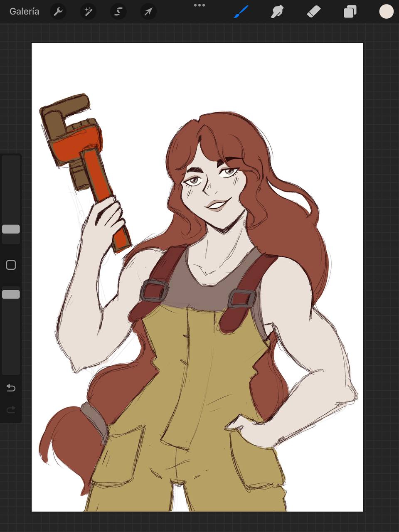Activate the Selection tool
Screen dimensions: 399x532
[118, 12]
